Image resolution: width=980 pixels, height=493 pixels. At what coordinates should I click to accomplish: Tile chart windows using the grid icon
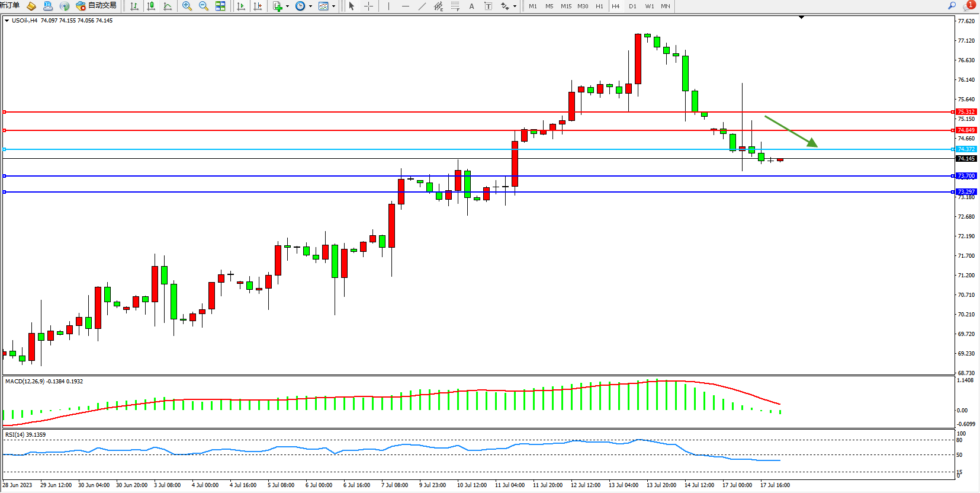[x=220, y=6]
